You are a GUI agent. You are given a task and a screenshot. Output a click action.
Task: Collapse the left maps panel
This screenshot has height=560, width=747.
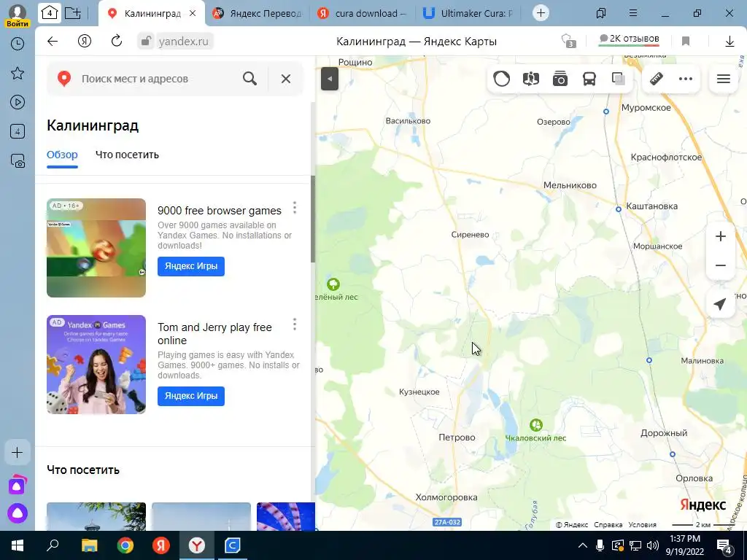point(330,79)
